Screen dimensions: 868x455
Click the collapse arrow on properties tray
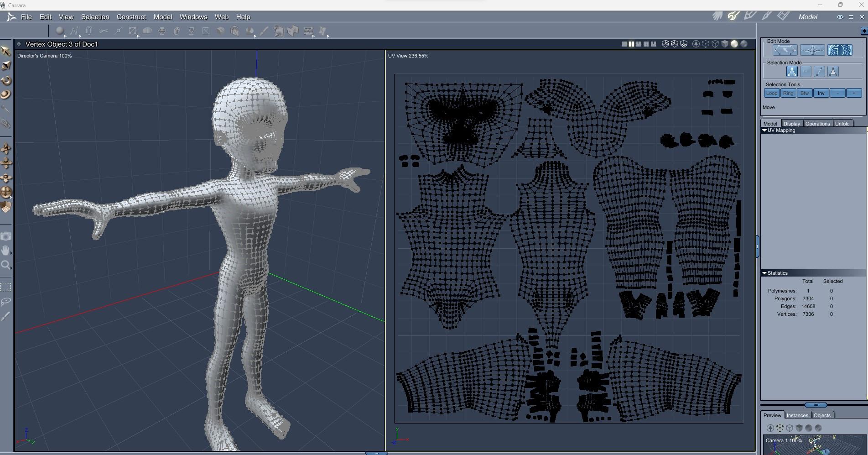[864, 31]
